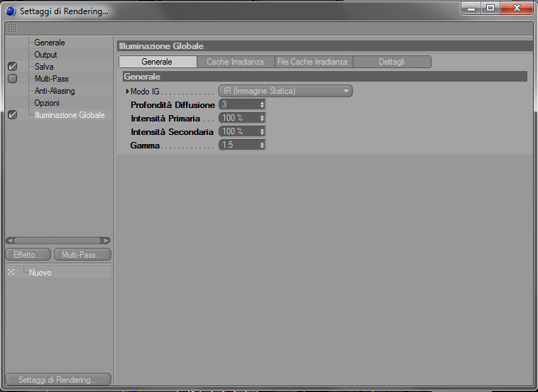Click the Intensità Primaria spinner arrows

[x=262, y=118]
